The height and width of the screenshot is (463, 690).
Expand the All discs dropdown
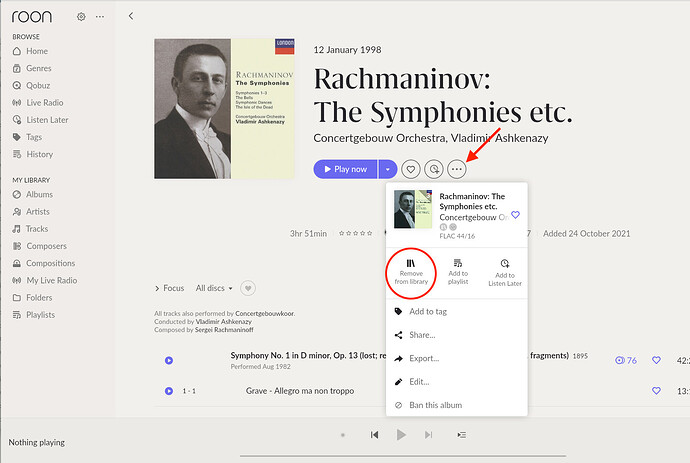pyautogui.click(x=214, y=288)
